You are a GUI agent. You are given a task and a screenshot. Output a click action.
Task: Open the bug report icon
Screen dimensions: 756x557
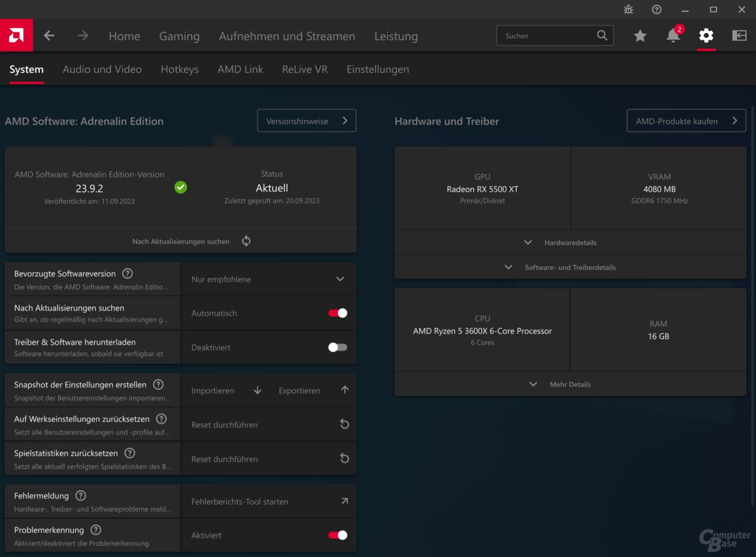tap(628, 9)
